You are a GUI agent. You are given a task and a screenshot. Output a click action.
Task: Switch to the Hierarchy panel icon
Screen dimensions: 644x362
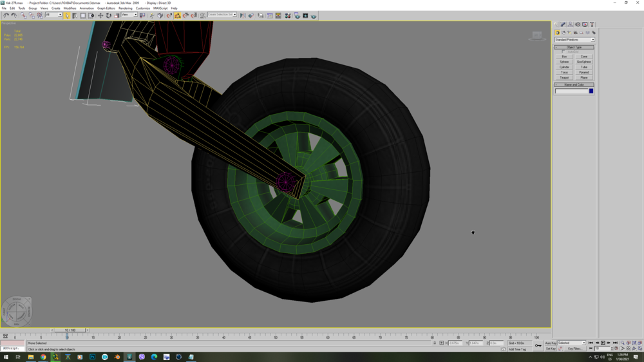click(x=570, y=24)
